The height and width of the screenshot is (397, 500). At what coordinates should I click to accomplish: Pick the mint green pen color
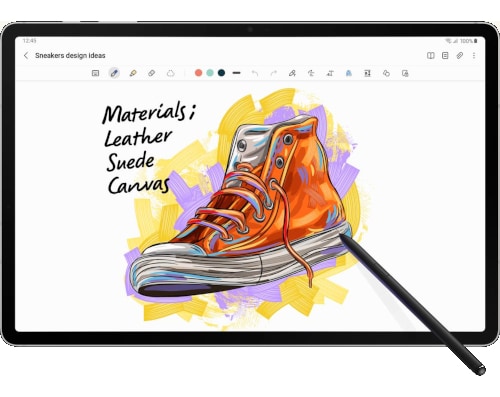(210, 73)
